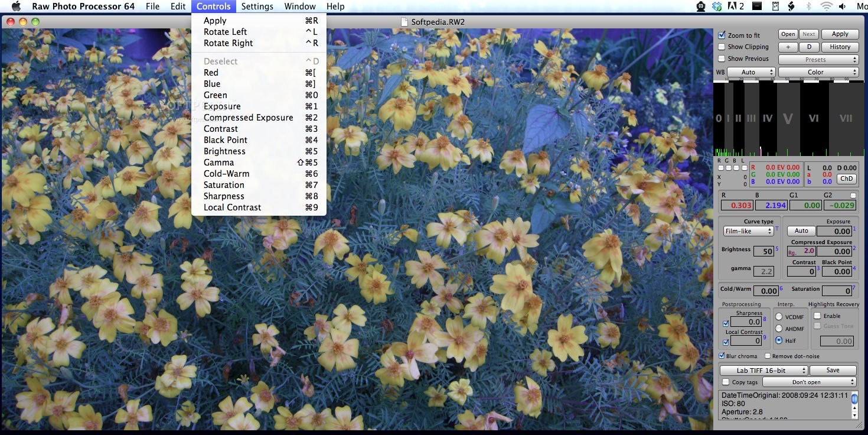The image size is (868, 435).
Task: Select Compressed Exposure in Controls menu
Action: (x=259, y=118)
